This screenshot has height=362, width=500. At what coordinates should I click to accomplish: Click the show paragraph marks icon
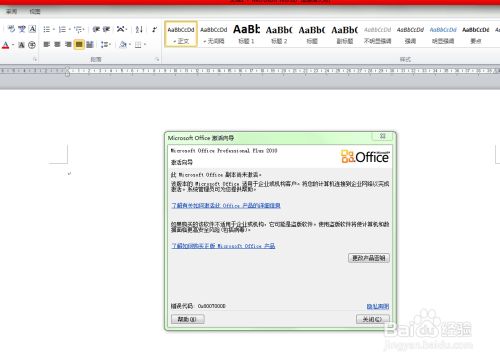(154, 30)
